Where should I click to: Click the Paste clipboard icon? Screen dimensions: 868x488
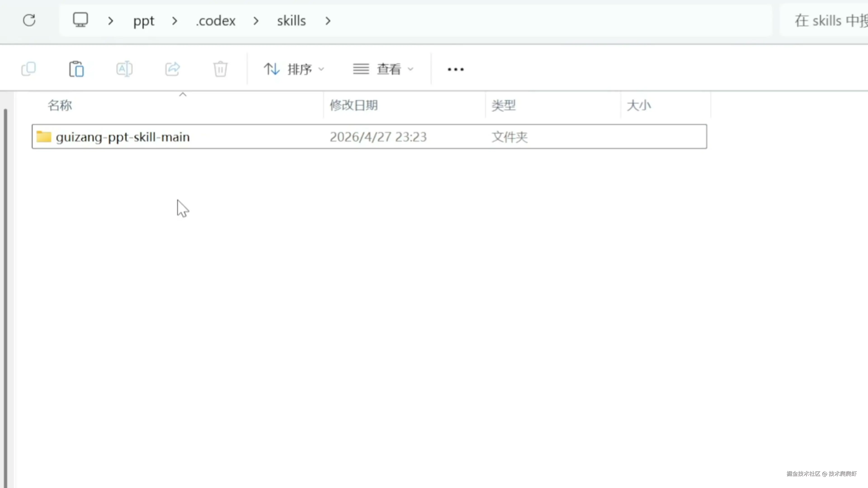pos(76,69)
